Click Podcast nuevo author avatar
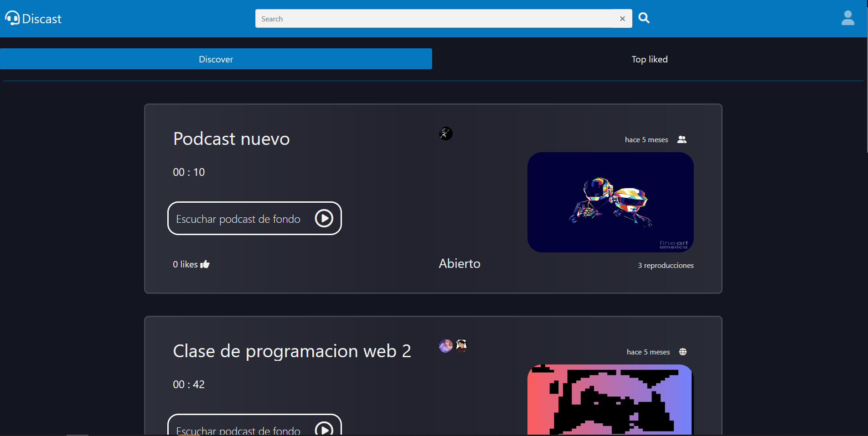The width and height of the screenshot is (868, 436). [x=446, y=133]
